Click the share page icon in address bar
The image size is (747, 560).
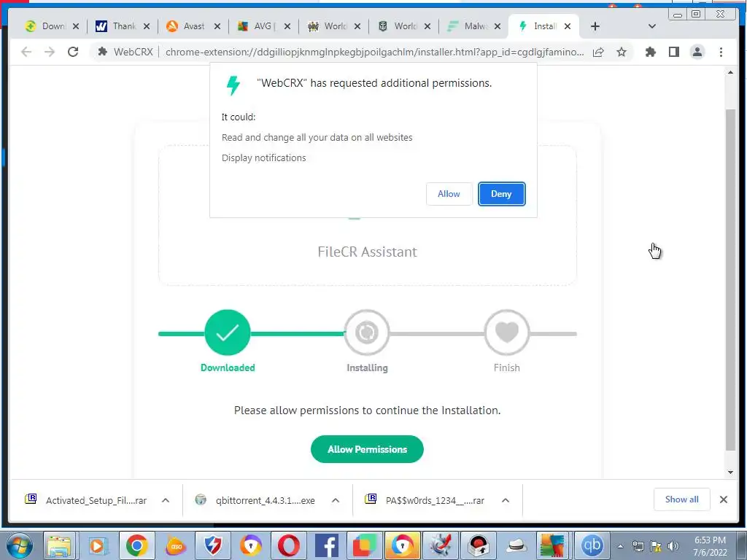(598, 52)
